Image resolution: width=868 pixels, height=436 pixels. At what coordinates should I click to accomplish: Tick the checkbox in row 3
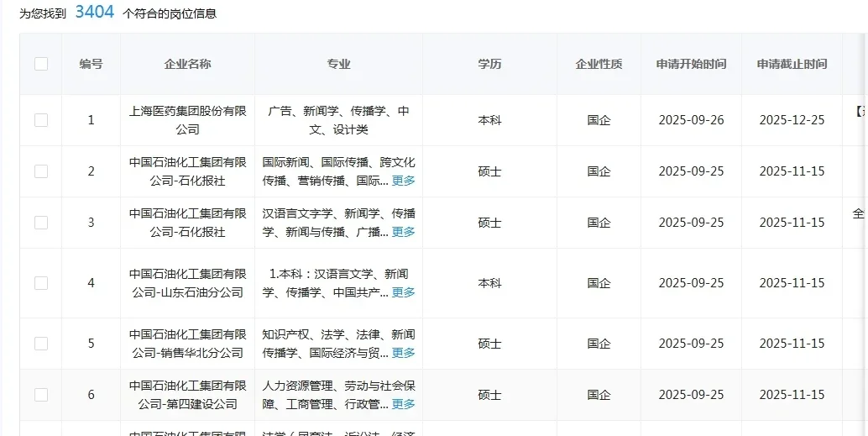[41, 222]
